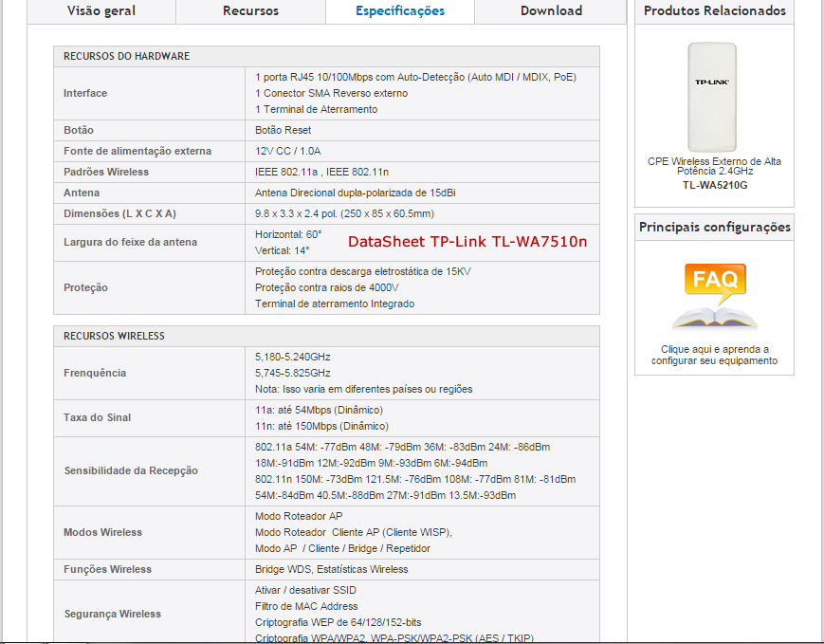Open the Visão geral tab
The height and width of the screenshot is (644, 824).
click(101, 11)
